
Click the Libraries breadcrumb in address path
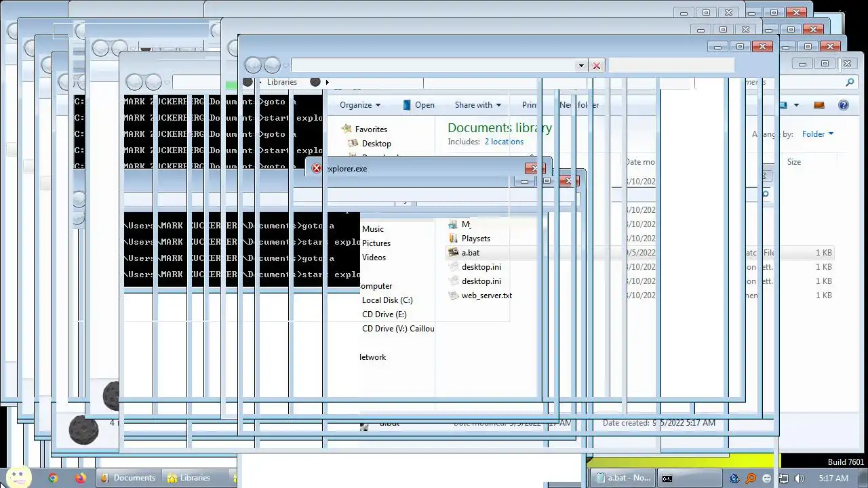coord(281,82)
